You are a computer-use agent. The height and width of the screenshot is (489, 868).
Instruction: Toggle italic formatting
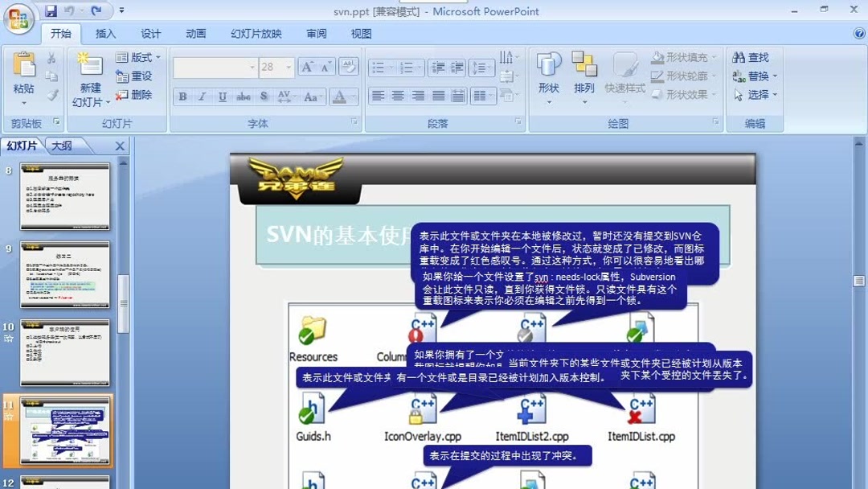[x=202, y=97]
